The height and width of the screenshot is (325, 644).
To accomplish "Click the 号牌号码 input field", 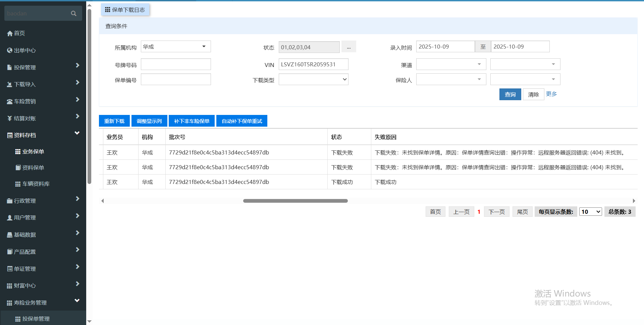I will coord(176,64).
